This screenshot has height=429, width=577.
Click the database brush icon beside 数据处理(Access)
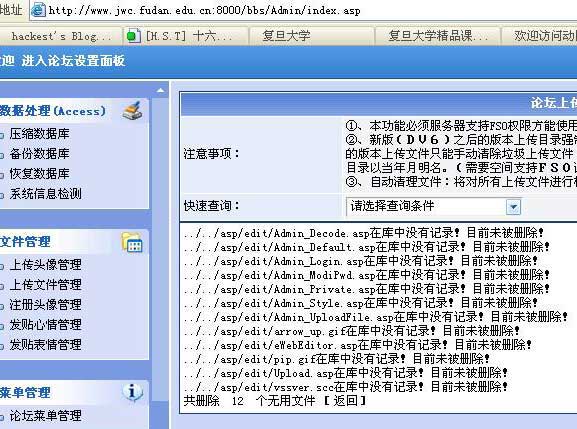coord(132,110)
